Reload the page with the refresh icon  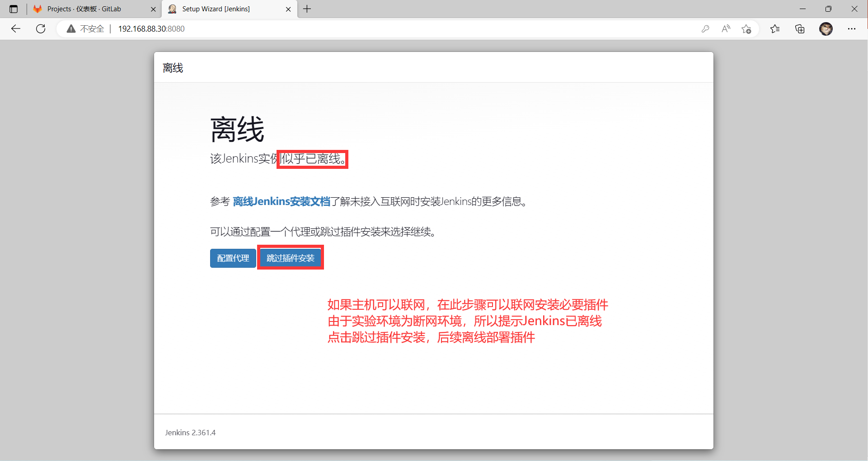(x=41, y=29)
